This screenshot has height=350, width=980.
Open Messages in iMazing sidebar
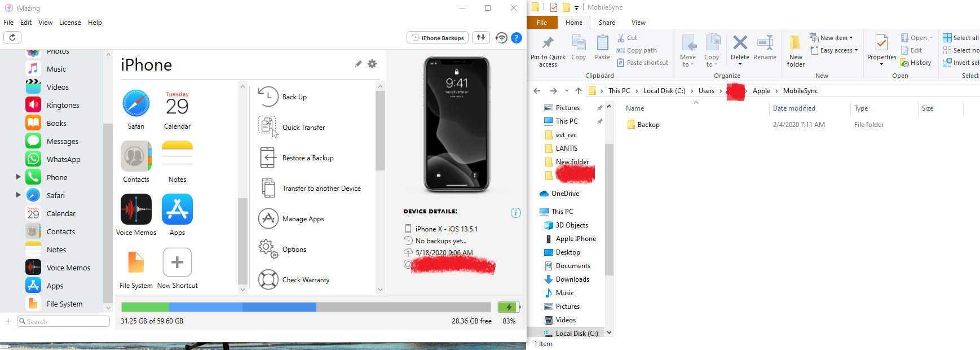[62, 141]
